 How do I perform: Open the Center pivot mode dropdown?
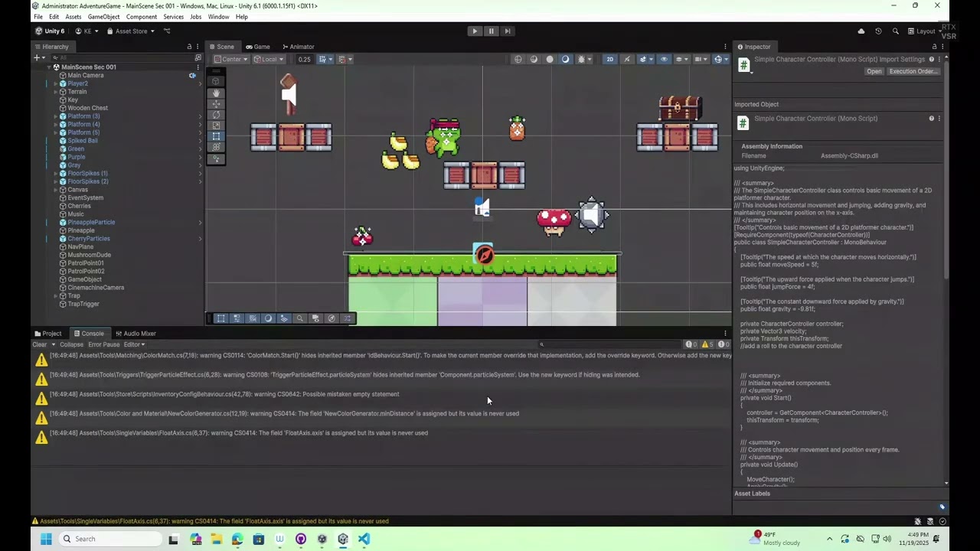coord(230,59)
